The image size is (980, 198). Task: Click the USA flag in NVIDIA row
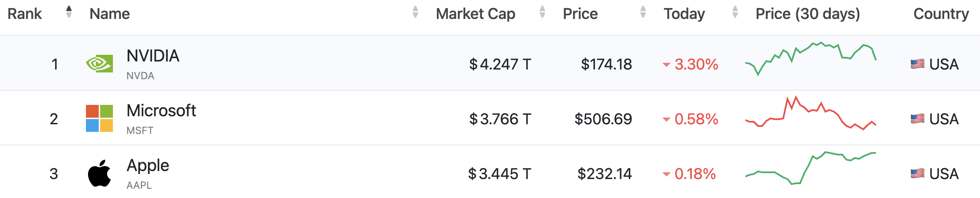917,64
